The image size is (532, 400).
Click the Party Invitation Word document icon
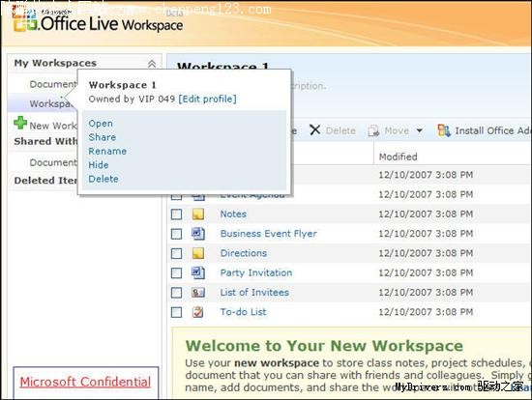198,272
